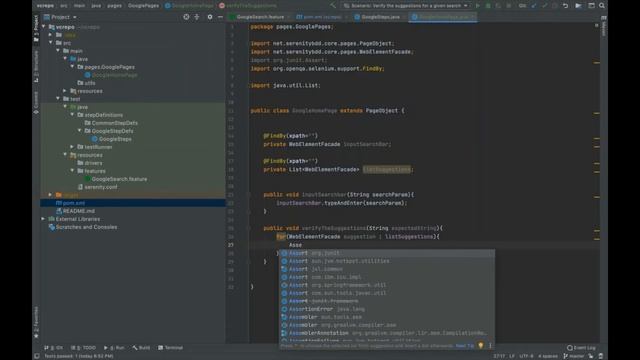Click the LF line separator in status bar
Image resolution: width=640 pixels, height=360 pixels.
[512, 356]
